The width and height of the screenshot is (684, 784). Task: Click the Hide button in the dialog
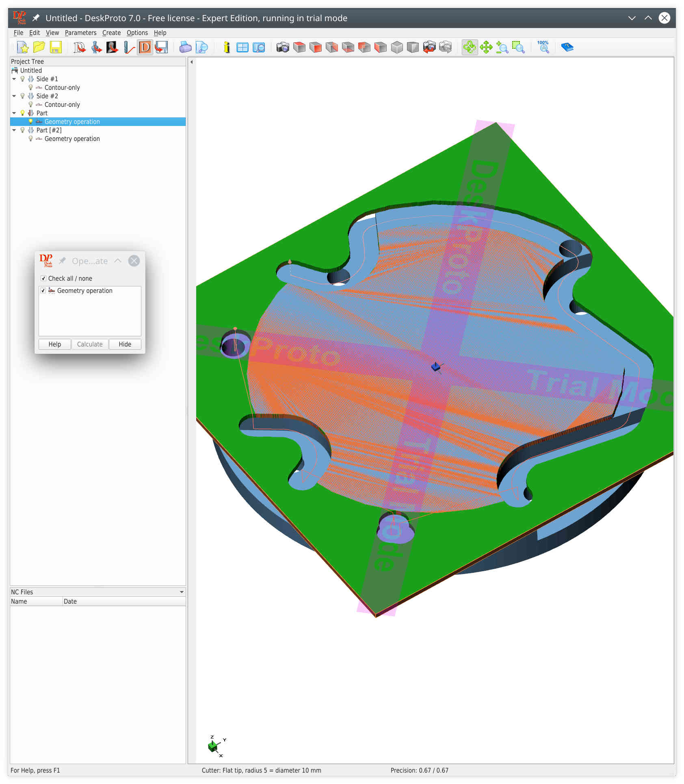coord(125,344)
